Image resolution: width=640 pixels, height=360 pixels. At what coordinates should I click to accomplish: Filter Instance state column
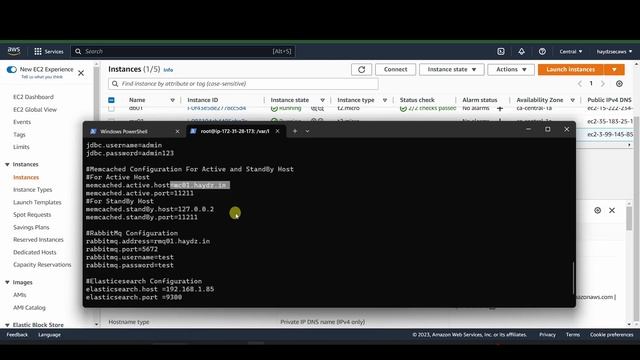coord(322,100)
